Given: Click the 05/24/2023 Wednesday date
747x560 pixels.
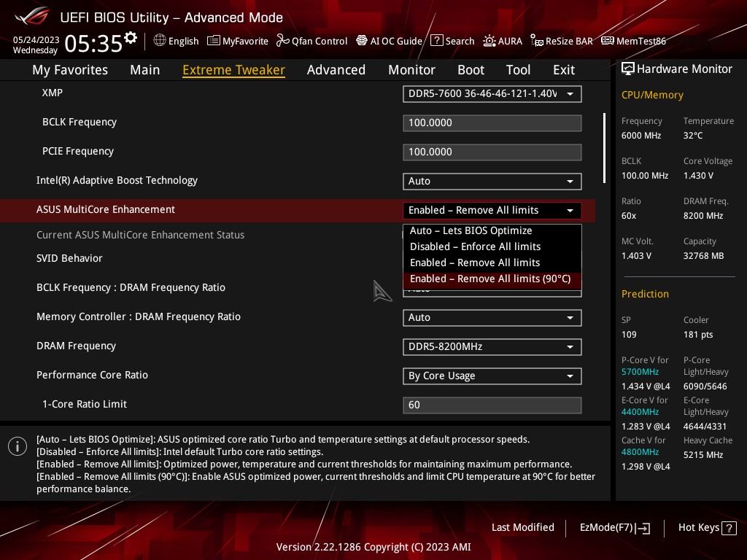Looking at the screenshot, I should click(x=36, y=44).
